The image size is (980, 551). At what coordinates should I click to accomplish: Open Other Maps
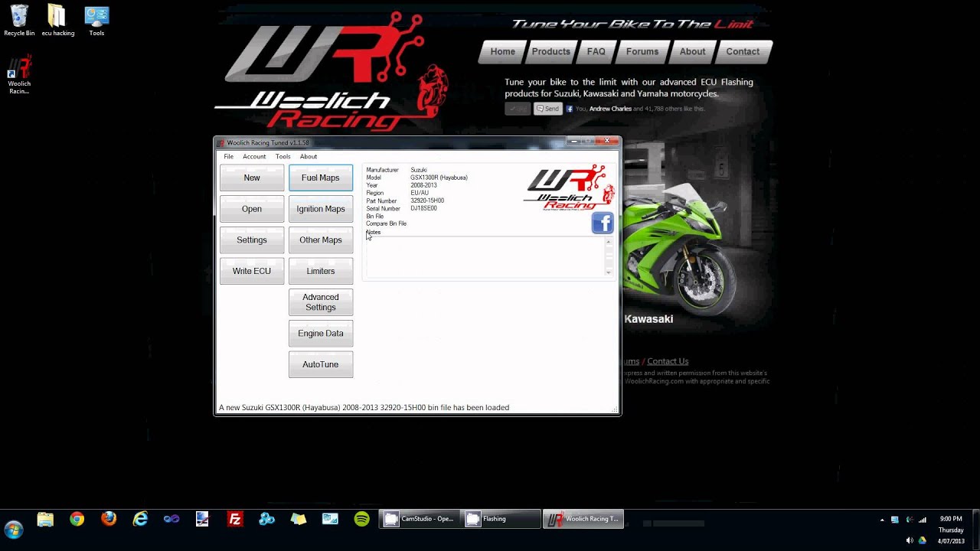(x=321, y=240)
